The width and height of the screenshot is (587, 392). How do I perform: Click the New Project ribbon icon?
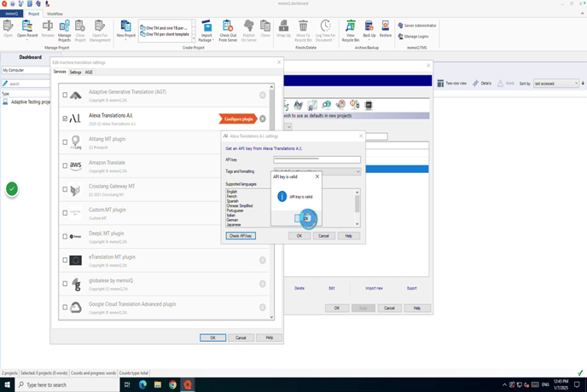[125, 29]
